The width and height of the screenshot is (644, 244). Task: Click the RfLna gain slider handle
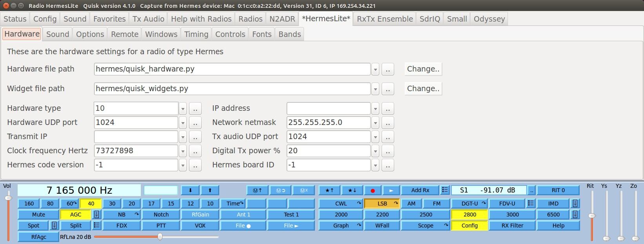160,237
